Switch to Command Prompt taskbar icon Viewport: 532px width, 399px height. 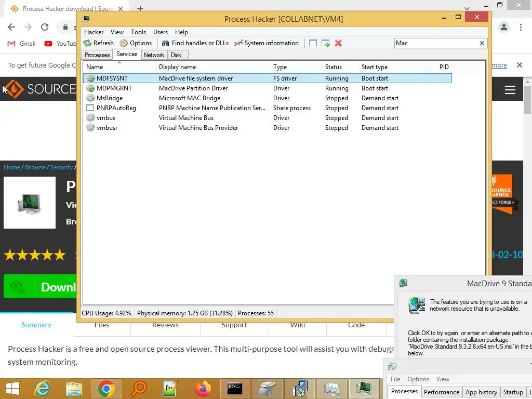tap(234, 389)
